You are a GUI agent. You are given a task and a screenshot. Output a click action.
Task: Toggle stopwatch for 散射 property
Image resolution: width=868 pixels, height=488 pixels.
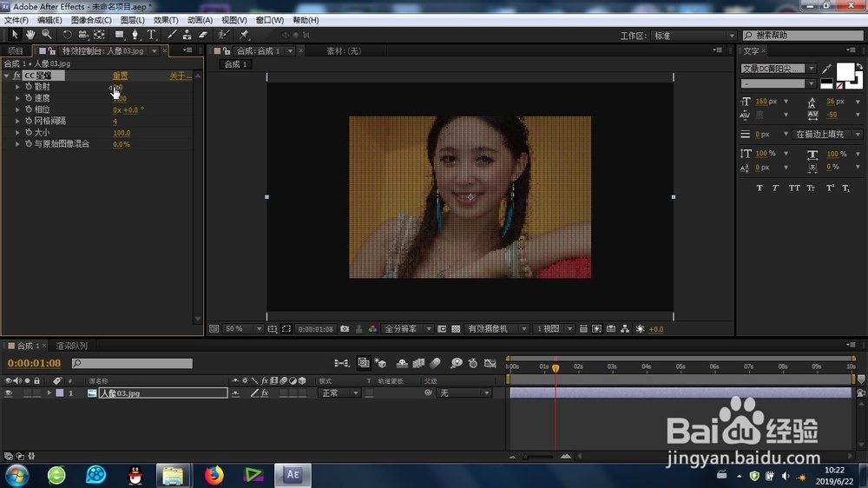point(29,87)
